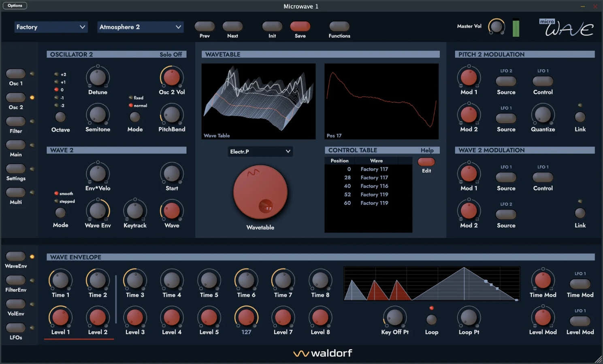
Task: Open the Functions button
Action: tap(339, 26)
